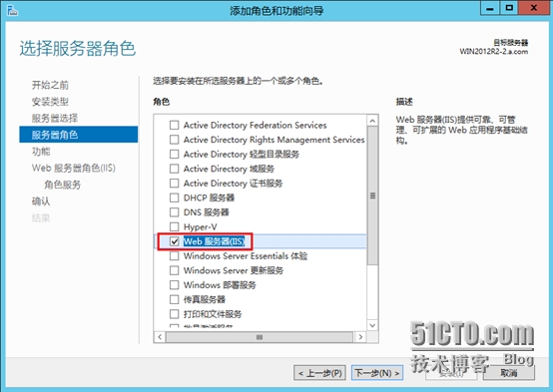Image resolution: width=553 pixels, height=392 pixels.
Task: Check Windows Server 更新服务 role
Action: pos(175,270)
